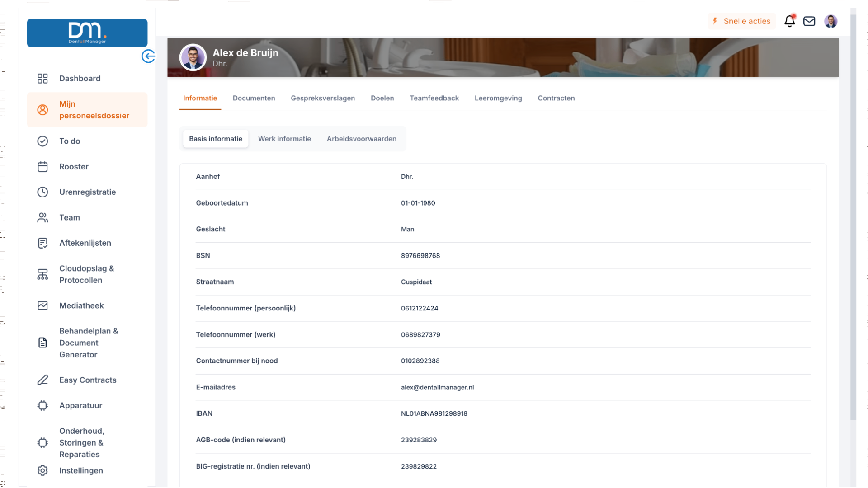This screenshot has width=868, height=488.
Task: Select the Urenregistratie clock icon
Action: tap(42, 192)
